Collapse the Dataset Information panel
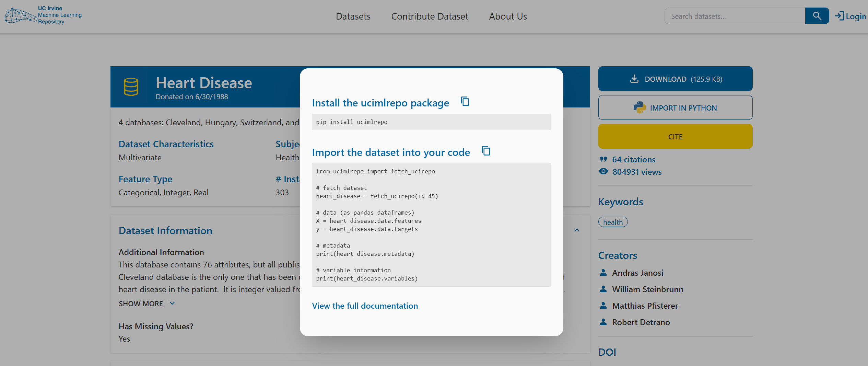Viewport: 868px width, 366px height. point(577,230)
